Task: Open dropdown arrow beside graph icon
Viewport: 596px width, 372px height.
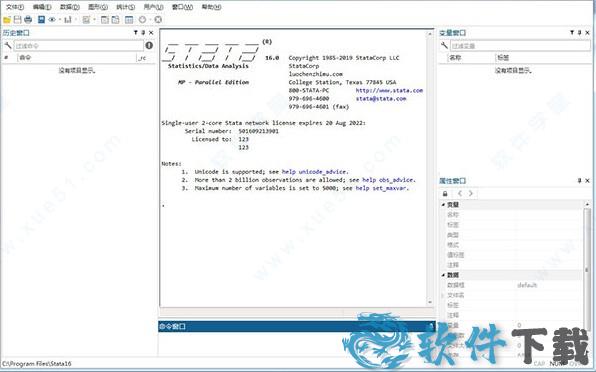Action: point(76,19)
